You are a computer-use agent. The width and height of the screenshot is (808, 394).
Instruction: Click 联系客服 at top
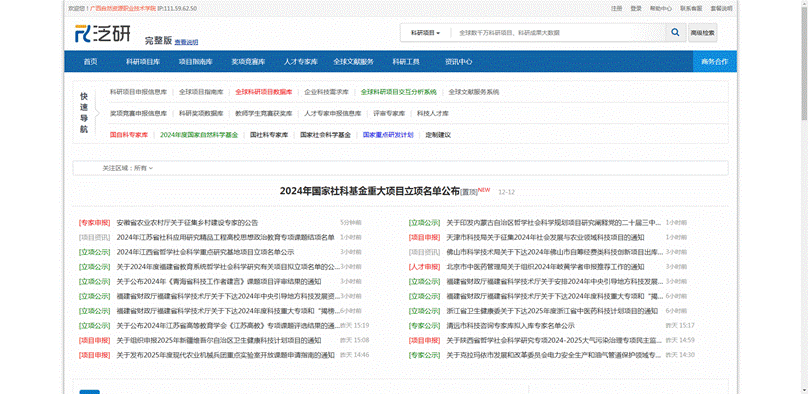click(x=691, y=8)
